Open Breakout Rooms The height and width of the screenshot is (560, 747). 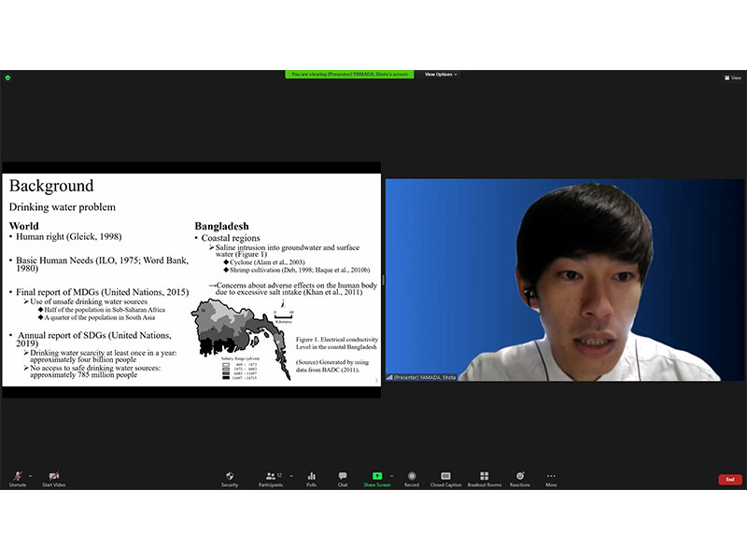[484, 478]
